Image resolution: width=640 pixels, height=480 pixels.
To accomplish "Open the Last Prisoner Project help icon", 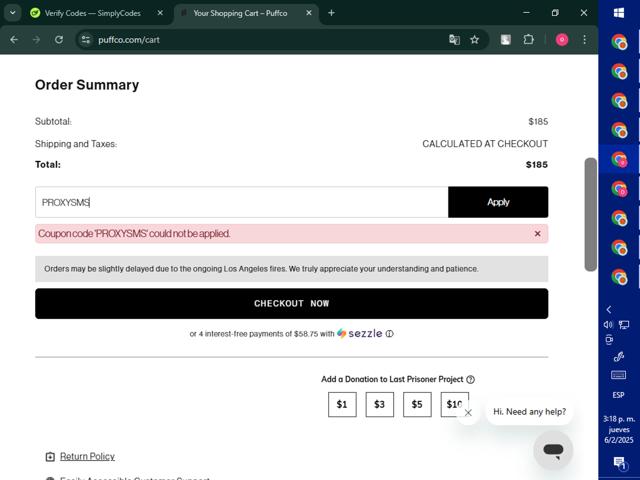I will point(470,379).
